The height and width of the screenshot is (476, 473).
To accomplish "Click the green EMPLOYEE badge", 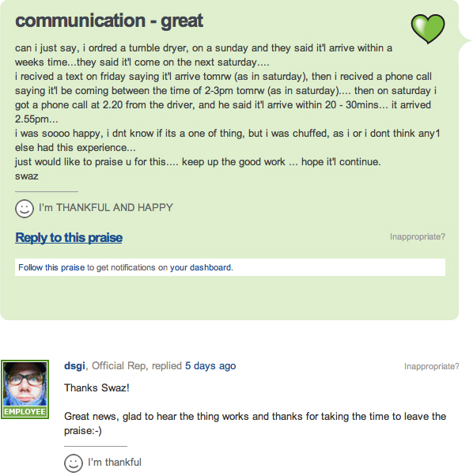I will (x=25, y=412).
